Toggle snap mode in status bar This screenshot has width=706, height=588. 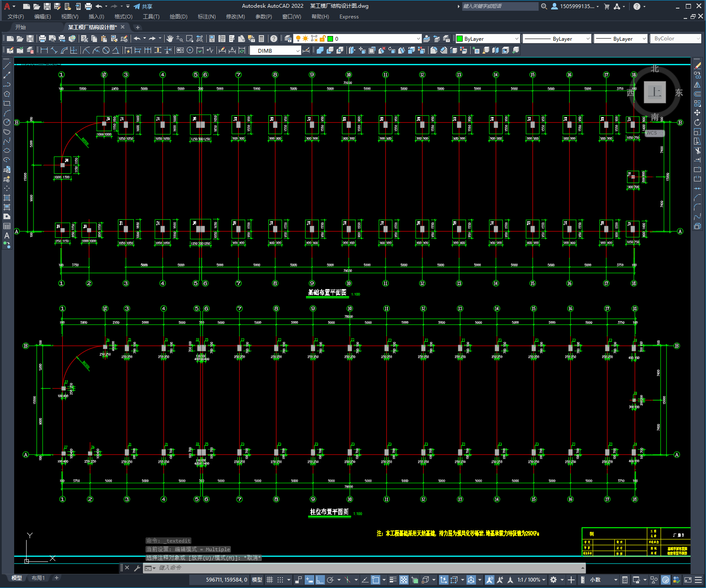tap(280, 580)
